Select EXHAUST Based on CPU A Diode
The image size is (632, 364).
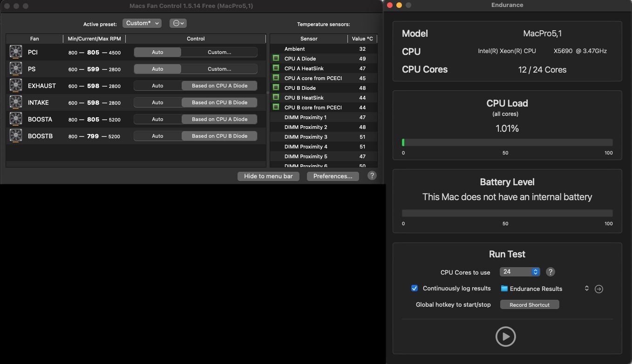[x=219, y=86]
